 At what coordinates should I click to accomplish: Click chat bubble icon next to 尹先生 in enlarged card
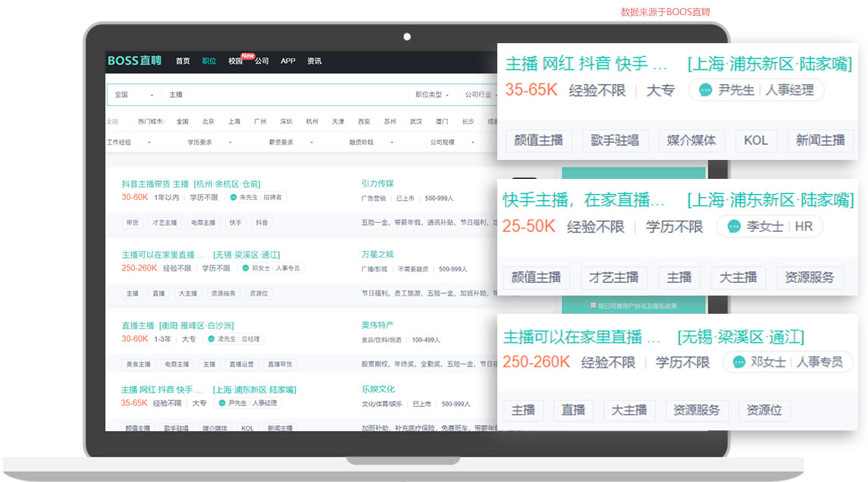(705, 90)
